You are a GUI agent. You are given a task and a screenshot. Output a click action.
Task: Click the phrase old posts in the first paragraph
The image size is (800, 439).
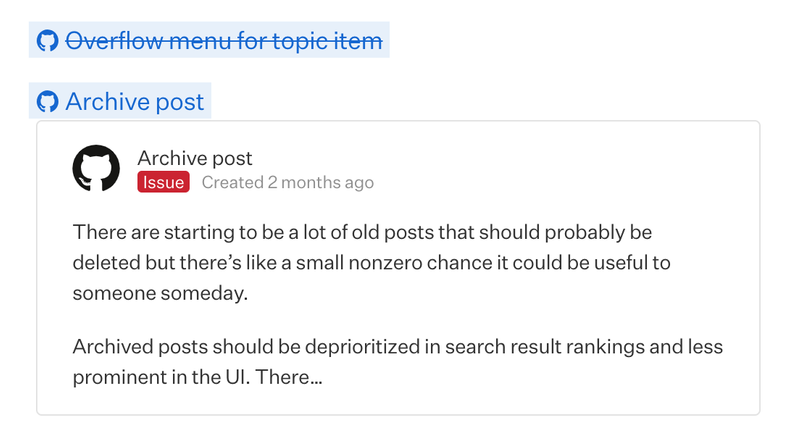[383, 233]
